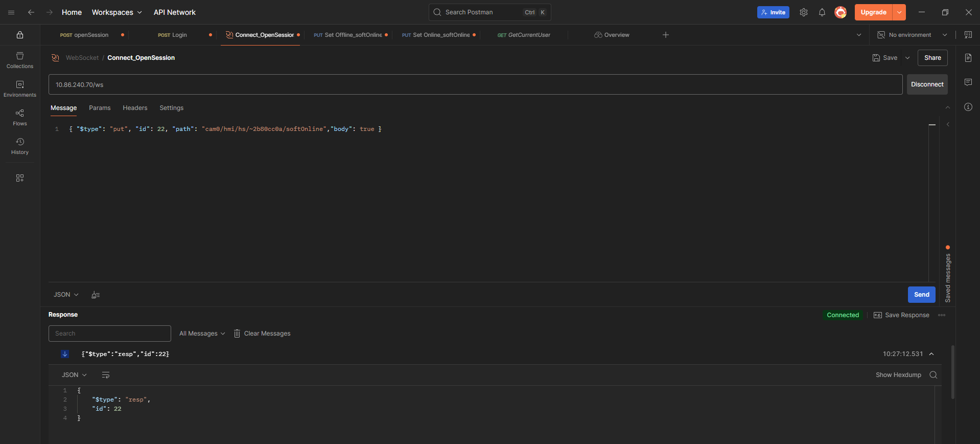Switch to GET GetCurrentUser tab
The image size is (980, 444).
[524, 35]
